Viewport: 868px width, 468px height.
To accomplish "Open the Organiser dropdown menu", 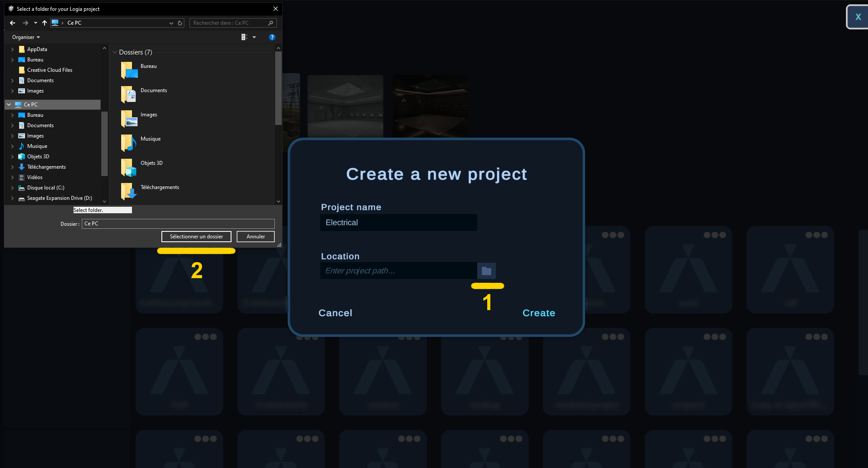I will (25, 37).
